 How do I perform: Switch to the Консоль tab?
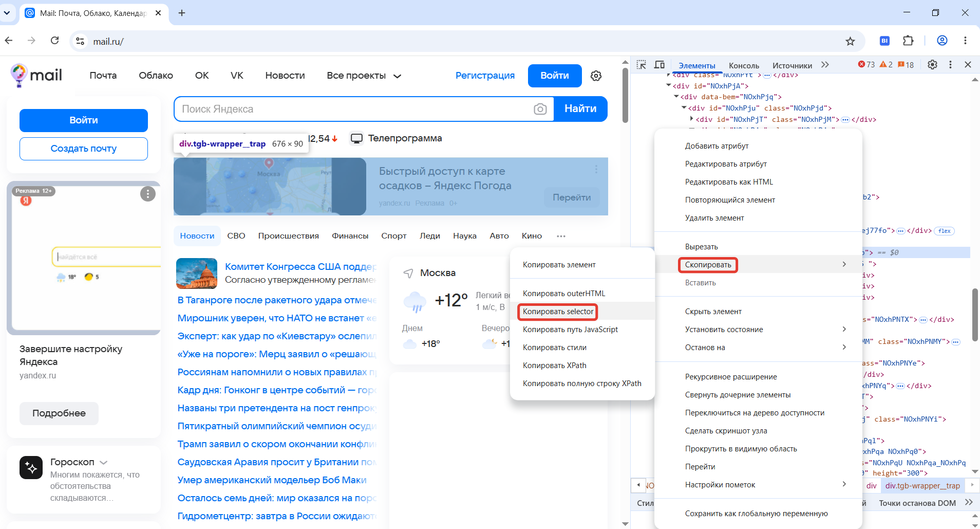pos(744,65)
